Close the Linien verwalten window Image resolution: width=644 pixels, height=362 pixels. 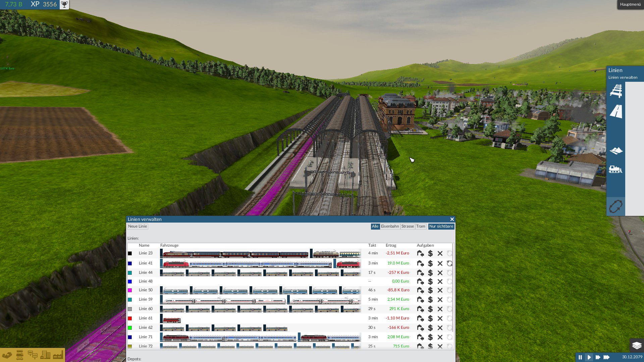click(452, 219)
